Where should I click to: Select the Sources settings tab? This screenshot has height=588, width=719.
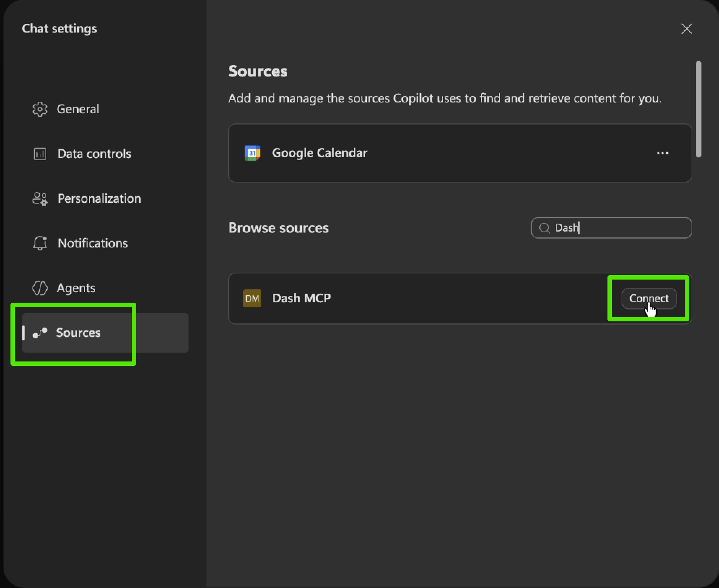click(105, 333)
